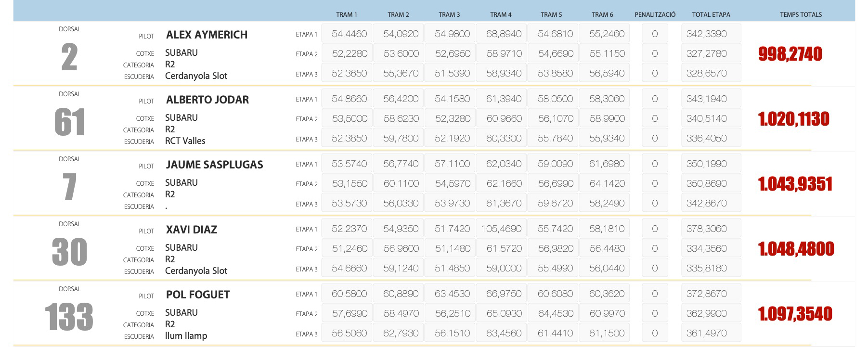Click the TEMPS TOTALS column header
Screen dimensions: 868x347
coord(801,14)
